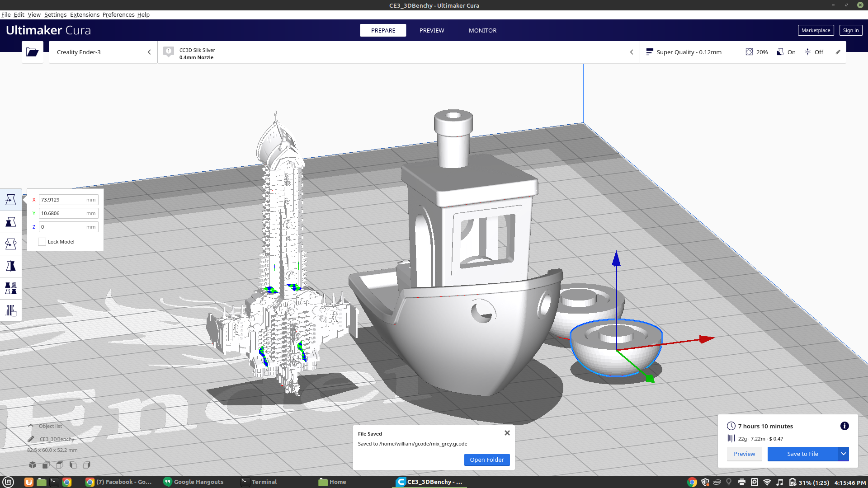Select the Mirror tool
The width and height of the screenshot is (868, 488).
[x=11, y=266]
